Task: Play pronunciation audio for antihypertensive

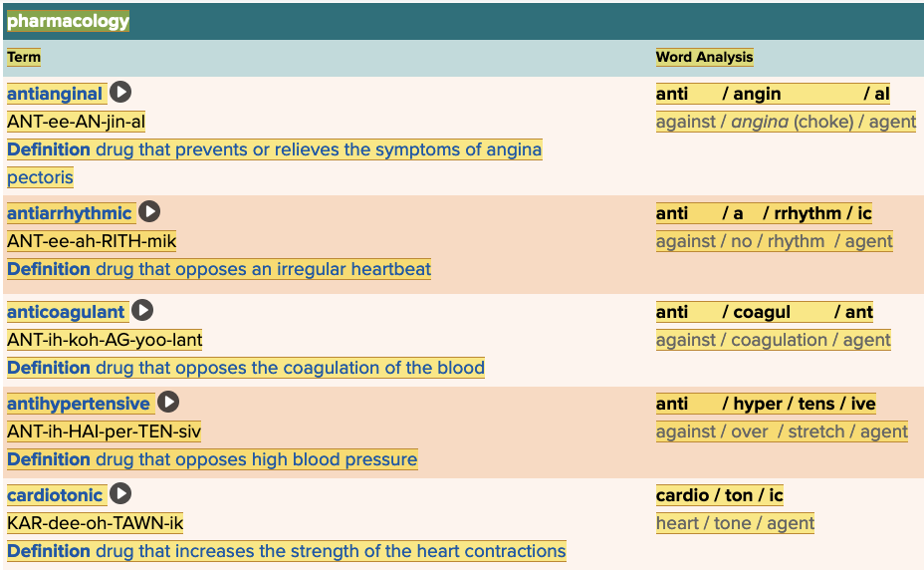Action: pos(168,403)
